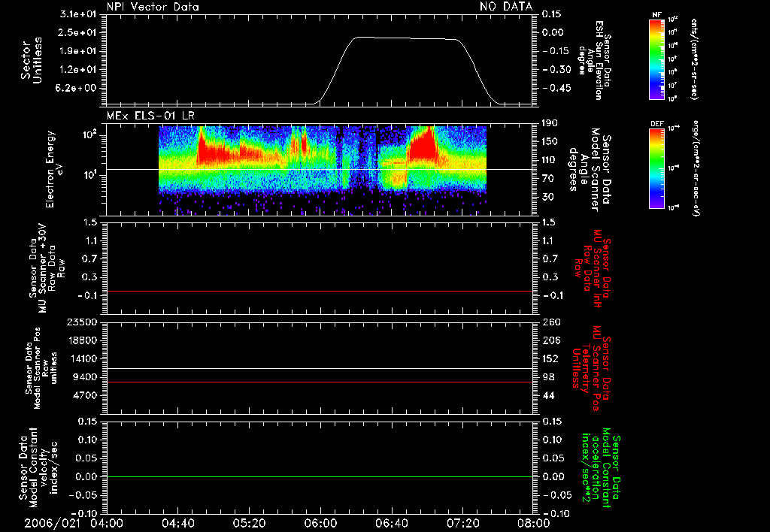
Task: Click the red line in MU Scanner +30V panel
Action: coord(319,291)
